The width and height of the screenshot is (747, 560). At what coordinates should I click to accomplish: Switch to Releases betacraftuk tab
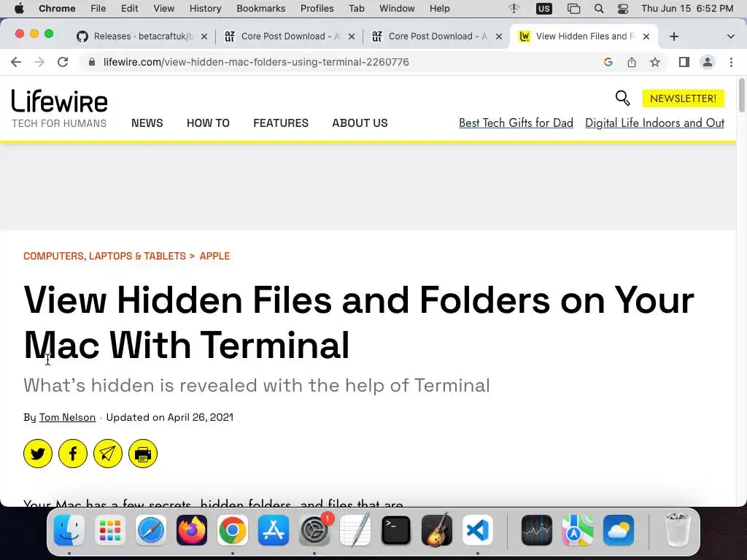[x=142, y=36]
